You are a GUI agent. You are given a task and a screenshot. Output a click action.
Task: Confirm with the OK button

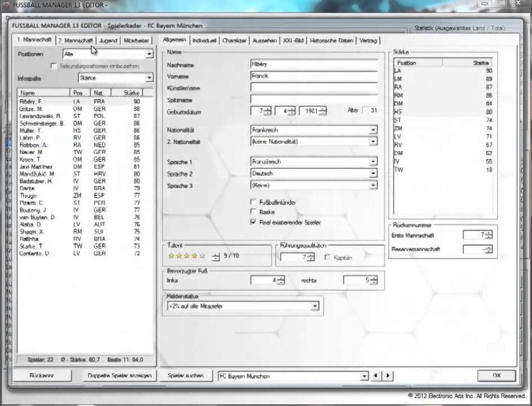(496, 376)
